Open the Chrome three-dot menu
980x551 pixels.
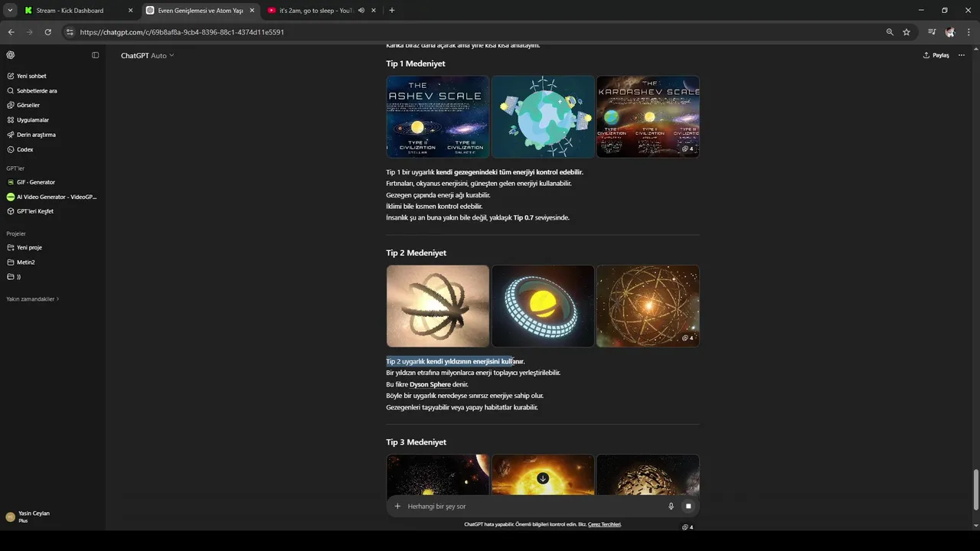(x=969, y=32)
